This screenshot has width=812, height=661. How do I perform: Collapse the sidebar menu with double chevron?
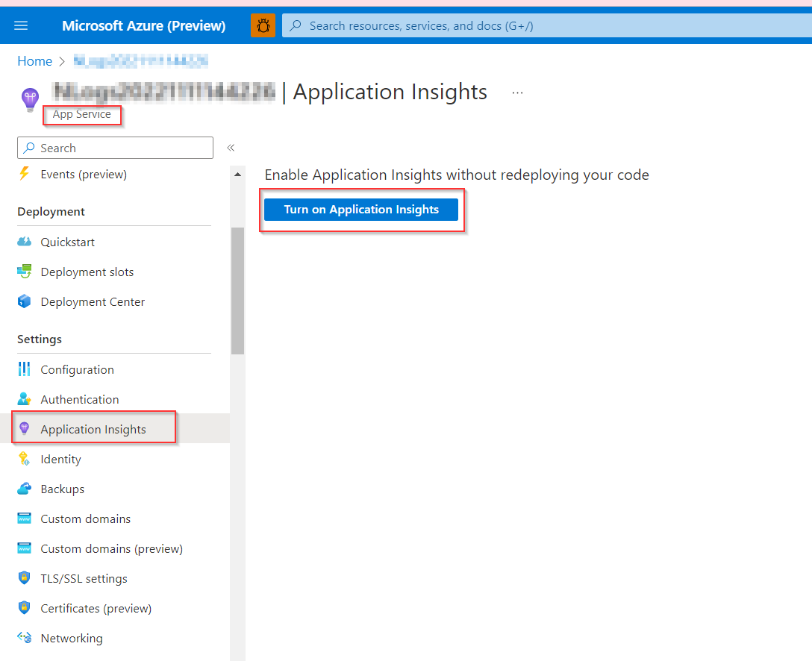[x=231, y=148]
